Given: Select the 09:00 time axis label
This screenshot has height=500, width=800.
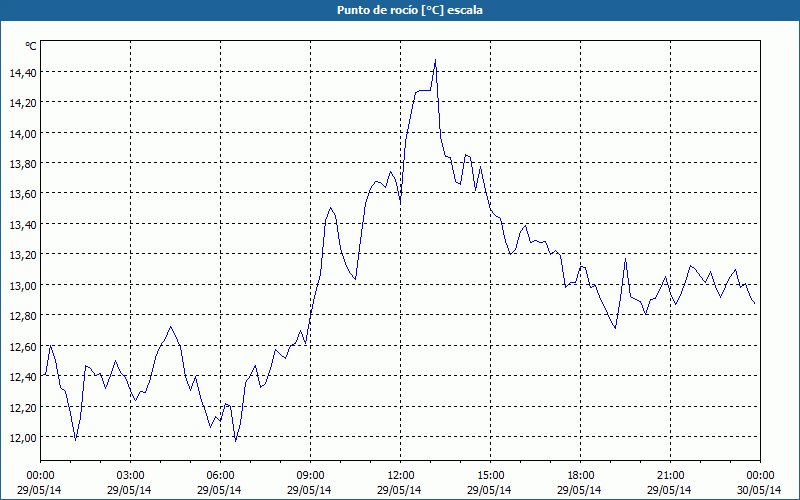Looking at the screenshot, I should [x=310, y=475].
